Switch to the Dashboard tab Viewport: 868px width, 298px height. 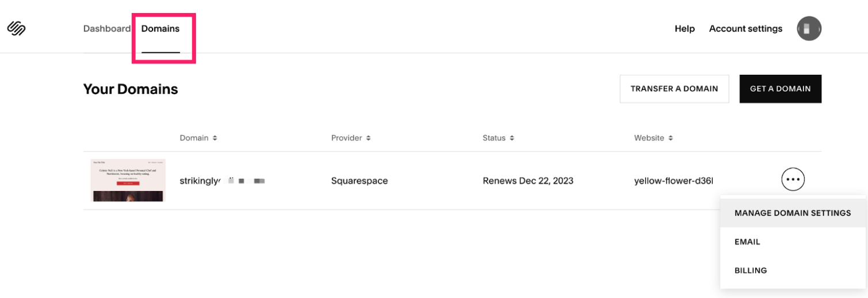click(x=106, y=29)
